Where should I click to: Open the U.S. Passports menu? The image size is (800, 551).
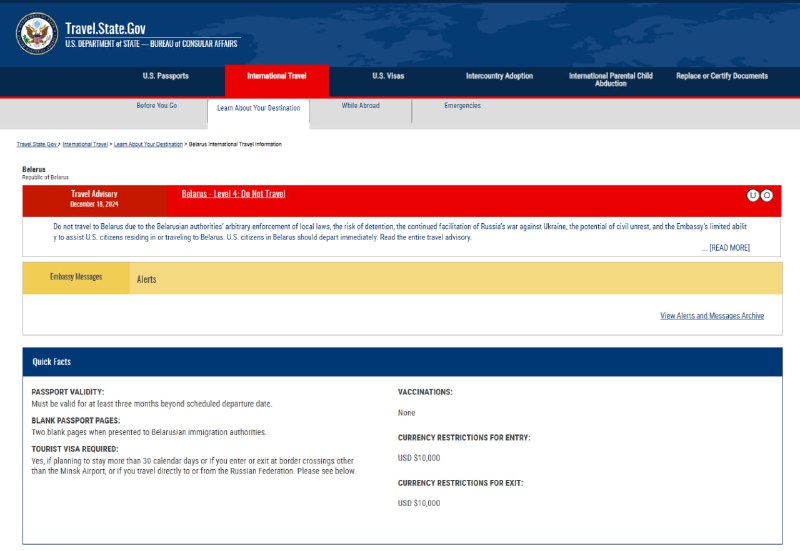click(165, 76)
